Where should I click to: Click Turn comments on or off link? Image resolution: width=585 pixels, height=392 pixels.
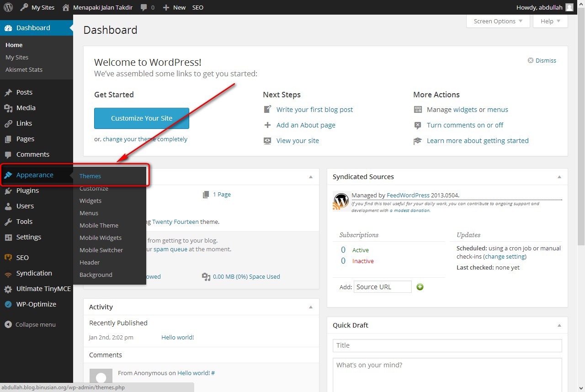(x=465, y=125)
